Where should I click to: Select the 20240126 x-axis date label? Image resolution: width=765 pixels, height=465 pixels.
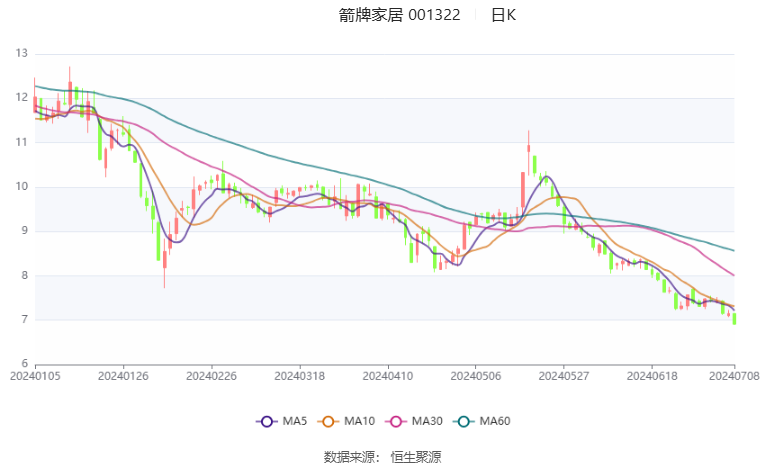(123, 376)
